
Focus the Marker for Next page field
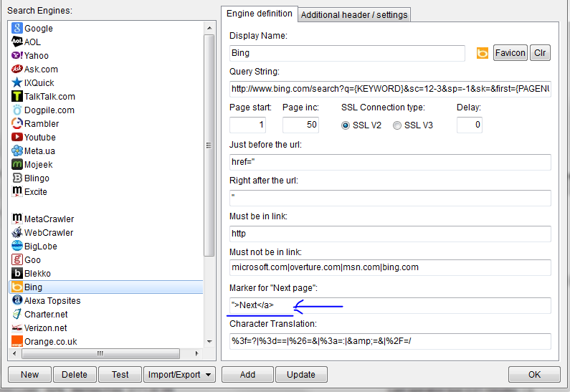pos(390,305)
